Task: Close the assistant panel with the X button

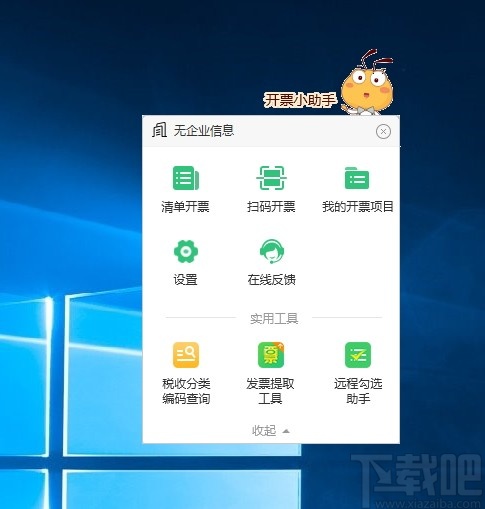Action: pos(383,131)
